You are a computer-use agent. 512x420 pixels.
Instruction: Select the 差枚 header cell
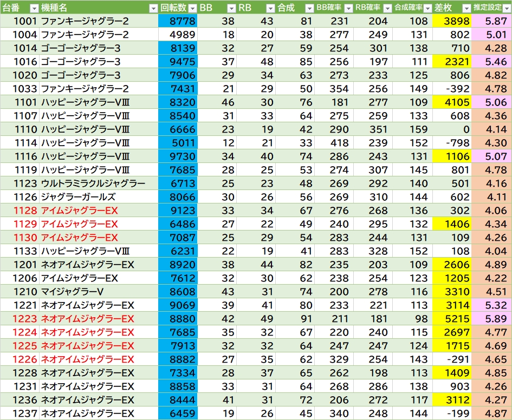452,8
